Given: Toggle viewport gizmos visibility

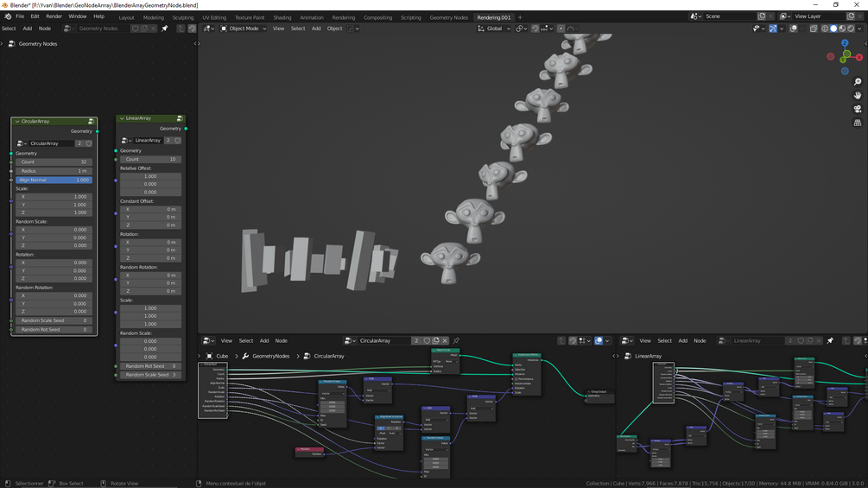Looking at the screenshot, I should tap(773, 29).
